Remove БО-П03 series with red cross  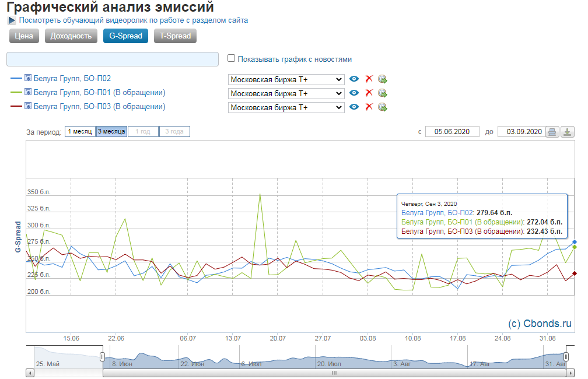pyautogui.click(x=369, y=107)
